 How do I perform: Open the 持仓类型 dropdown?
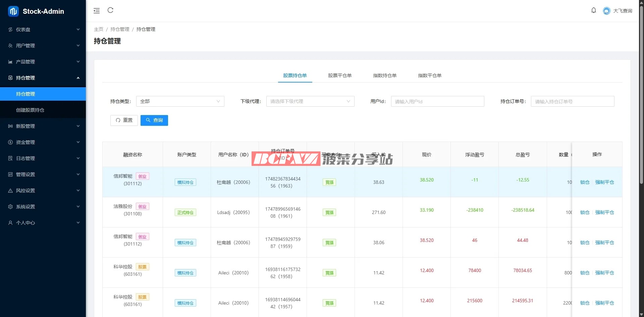tap(180, 101)
